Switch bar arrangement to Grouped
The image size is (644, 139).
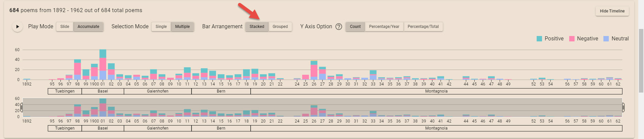[x=280, y=27]
